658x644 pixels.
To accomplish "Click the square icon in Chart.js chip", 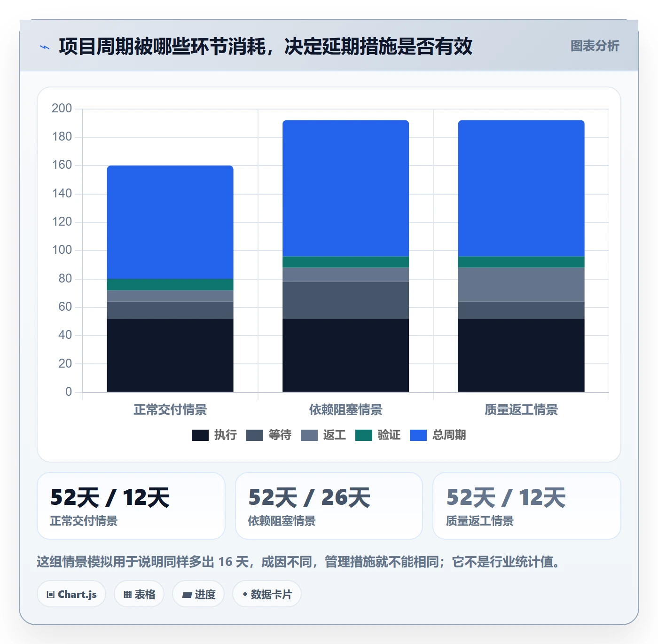I will (x=51, y=595).
